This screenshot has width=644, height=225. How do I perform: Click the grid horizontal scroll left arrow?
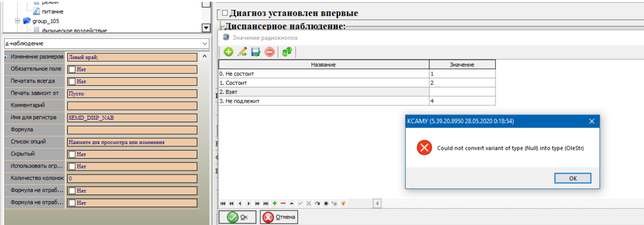click(377, 204)
